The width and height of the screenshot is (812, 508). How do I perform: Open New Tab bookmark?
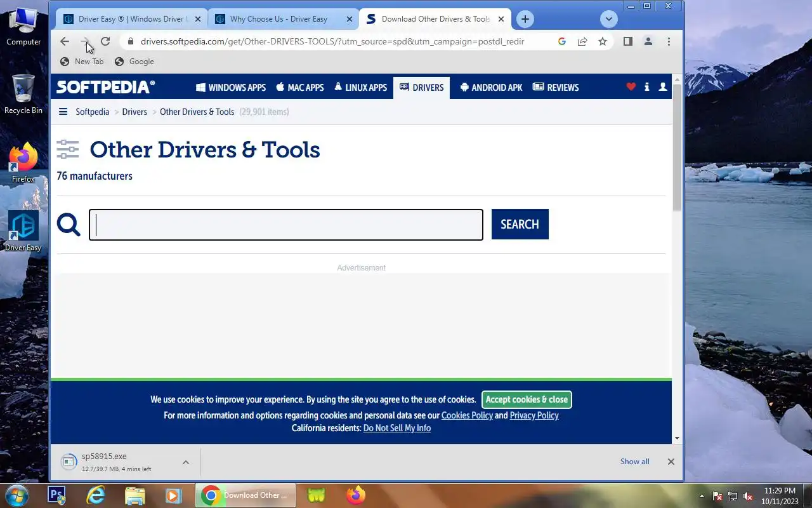tap(82, 62)
